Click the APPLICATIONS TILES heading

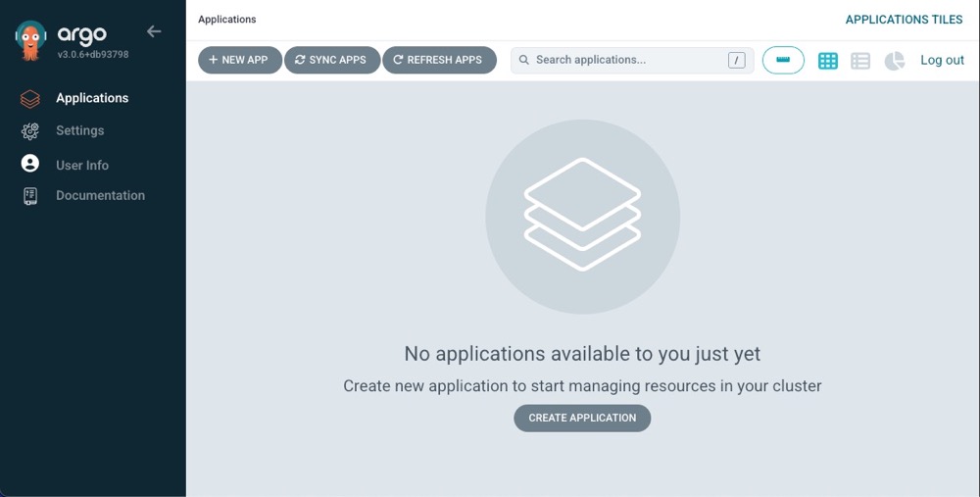[904, 20]
